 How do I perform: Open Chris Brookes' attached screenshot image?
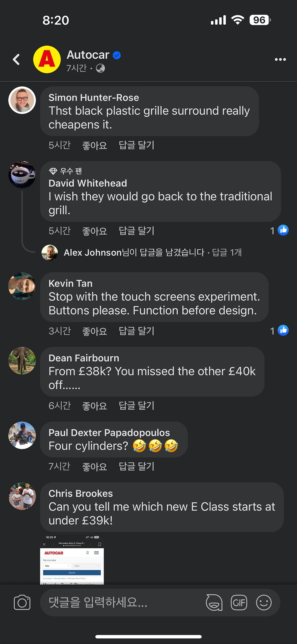[72, 559]
